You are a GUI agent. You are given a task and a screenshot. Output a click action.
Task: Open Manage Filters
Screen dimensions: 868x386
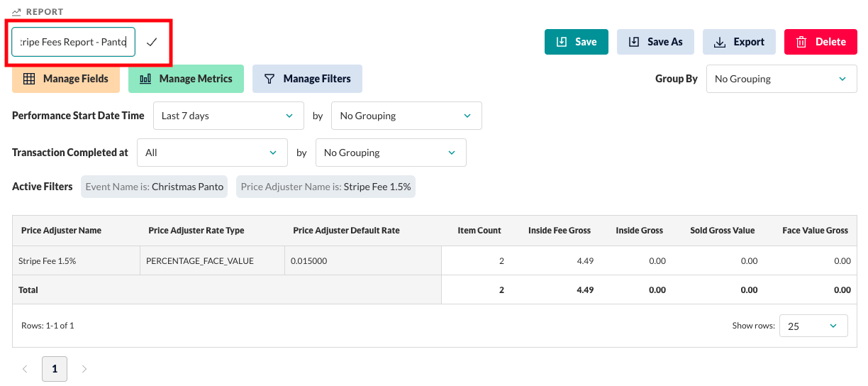pos(307,79)
